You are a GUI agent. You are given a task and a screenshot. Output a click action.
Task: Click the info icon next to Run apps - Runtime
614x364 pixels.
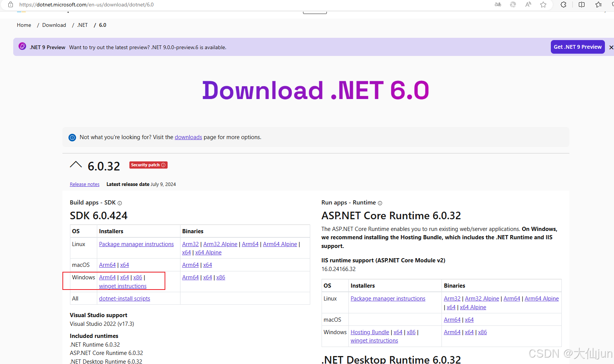click(x=380, y=203)
